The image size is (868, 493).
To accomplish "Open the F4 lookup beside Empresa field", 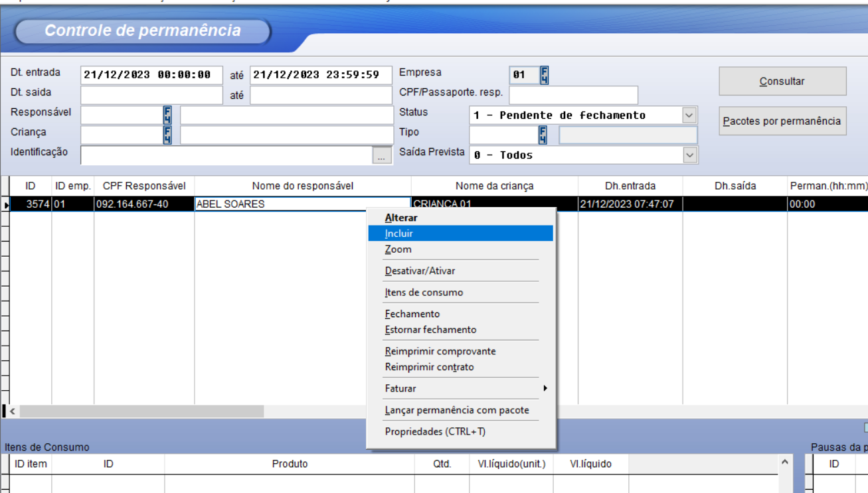I will (x=544, y=75).
